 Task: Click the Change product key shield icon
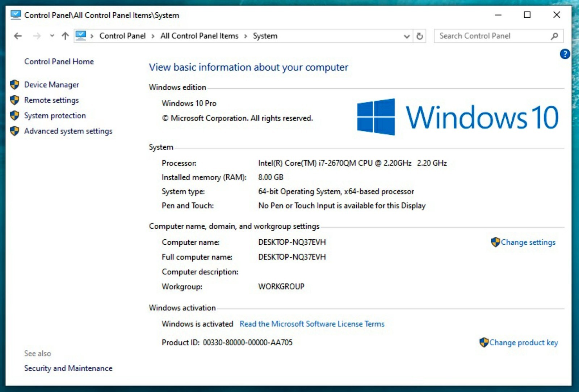tap(484, 342)
